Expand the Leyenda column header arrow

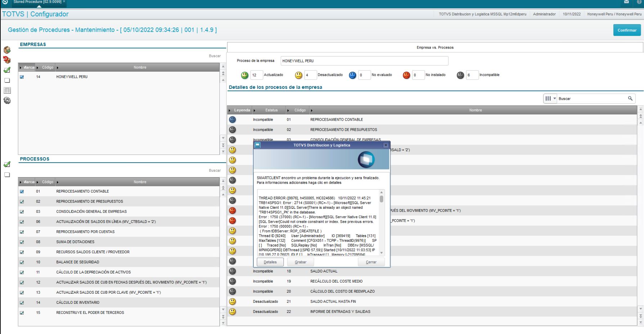click(230, 110)
